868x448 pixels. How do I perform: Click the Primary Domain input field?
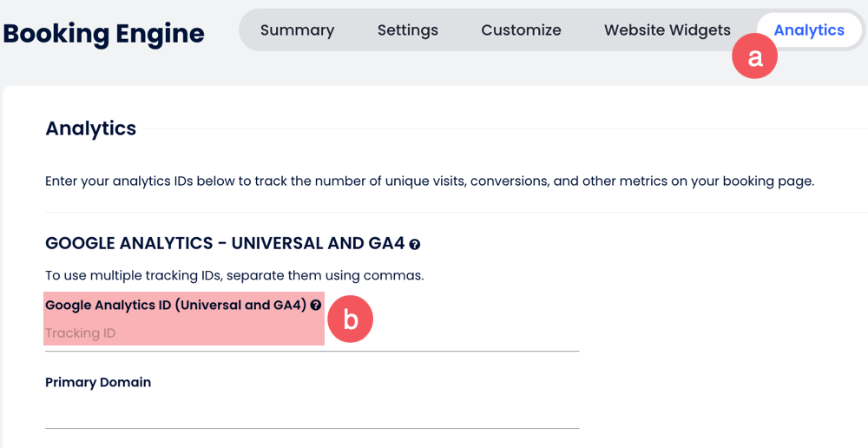(x=312, y=413)
